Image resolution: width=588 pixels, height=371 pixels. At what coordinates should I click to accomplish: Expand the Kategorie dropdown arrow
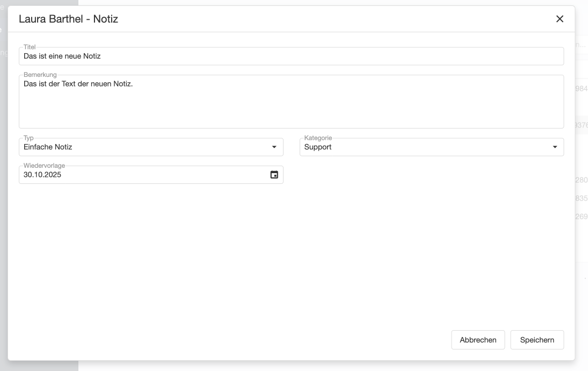click(x=555, y=147)
